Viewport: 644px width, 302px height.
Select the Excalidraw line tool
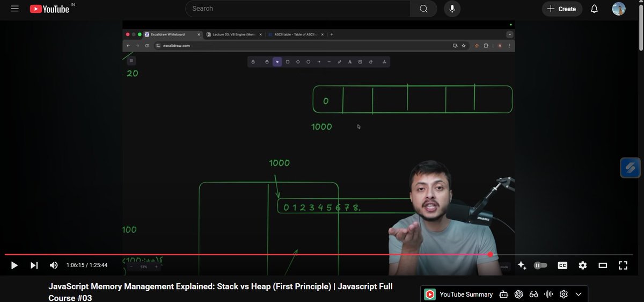tap(329, 62)
